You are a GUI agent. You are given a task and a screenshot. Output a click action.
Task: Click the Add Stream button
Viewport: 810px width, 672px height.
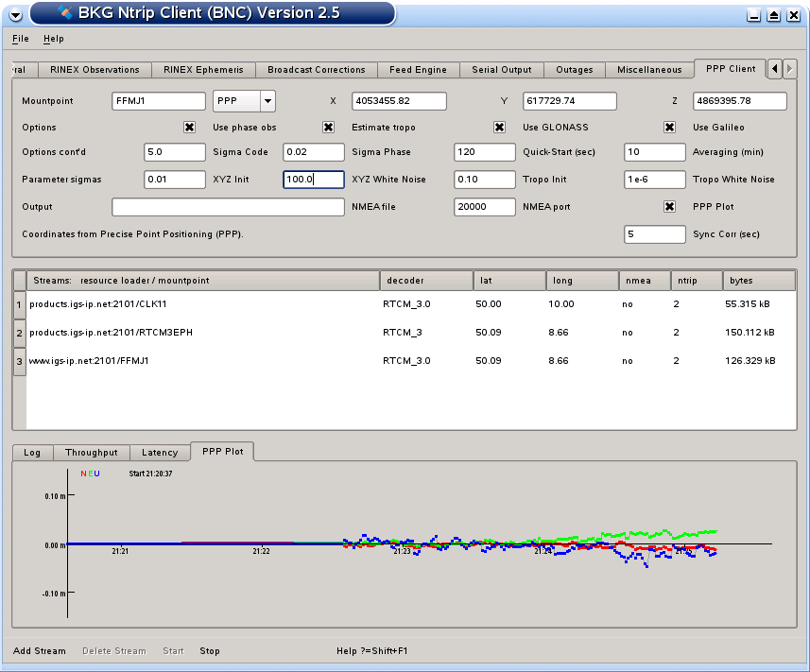coord(40,651)
